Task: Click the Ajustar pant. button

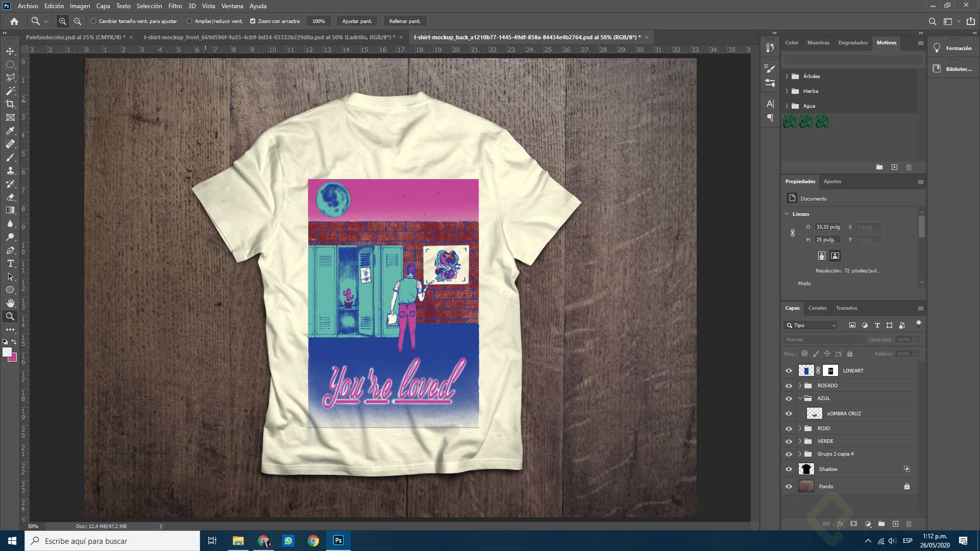Action: pyautogui.click(x=357, y=21)
